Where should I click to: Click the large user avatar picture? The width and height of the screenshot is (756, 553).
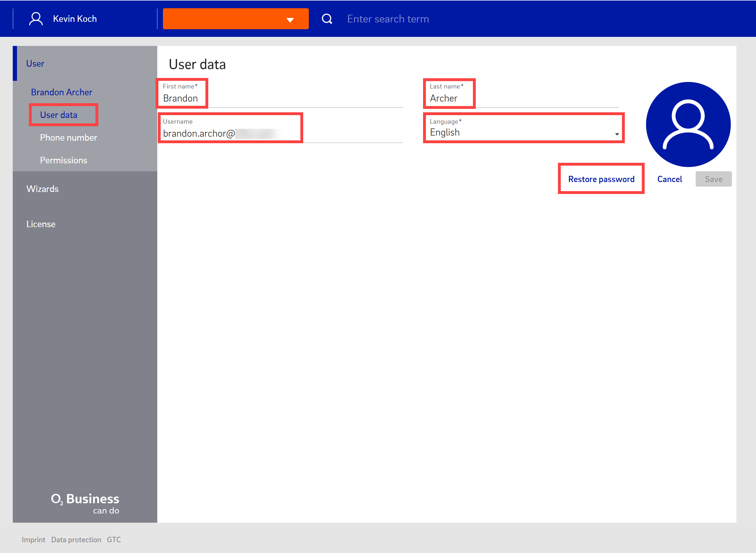pyautogui.click(x=688, y=124)
